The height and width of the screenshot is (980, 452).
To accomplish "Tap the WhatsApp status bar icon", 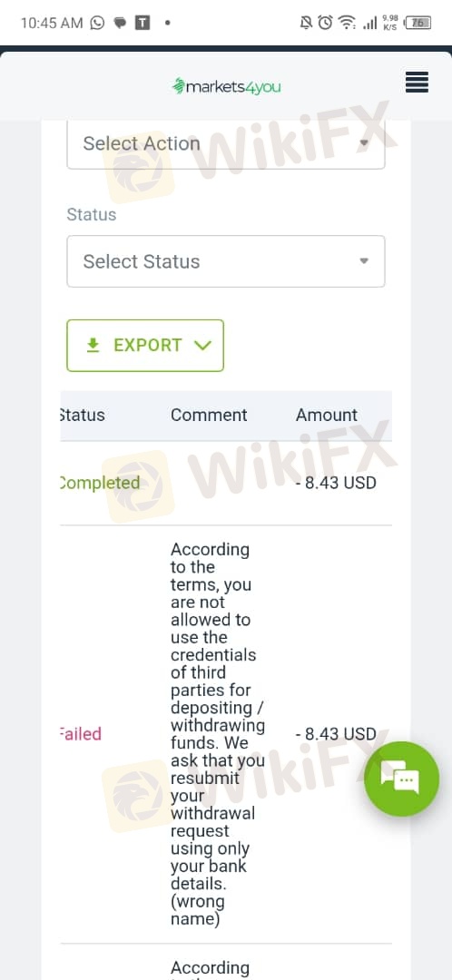I will pos(97,23).
